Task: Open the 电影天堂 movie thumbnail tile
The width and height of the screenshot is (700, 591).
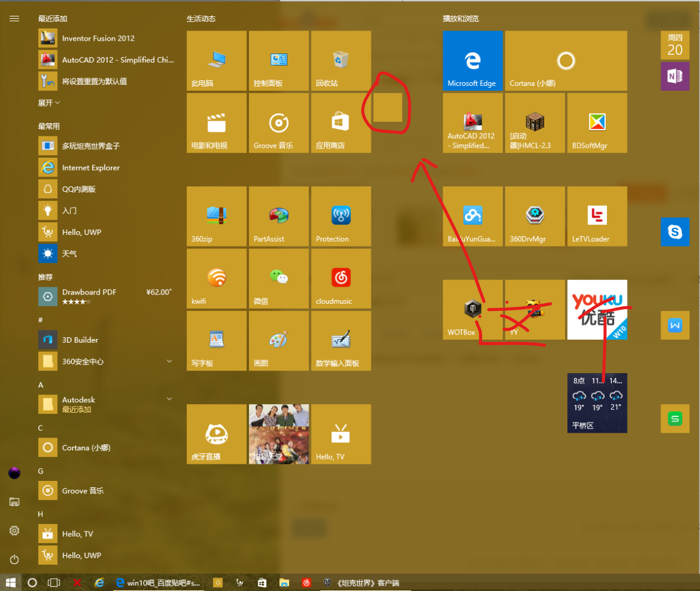Action: pos(279,435)
